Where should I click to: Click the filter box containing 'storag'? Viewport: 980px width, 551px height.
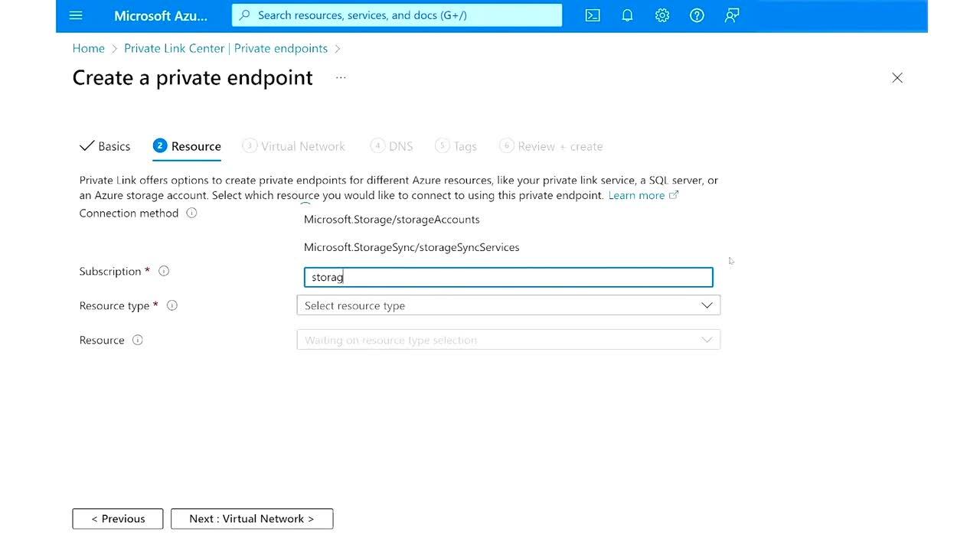[508, 277]
